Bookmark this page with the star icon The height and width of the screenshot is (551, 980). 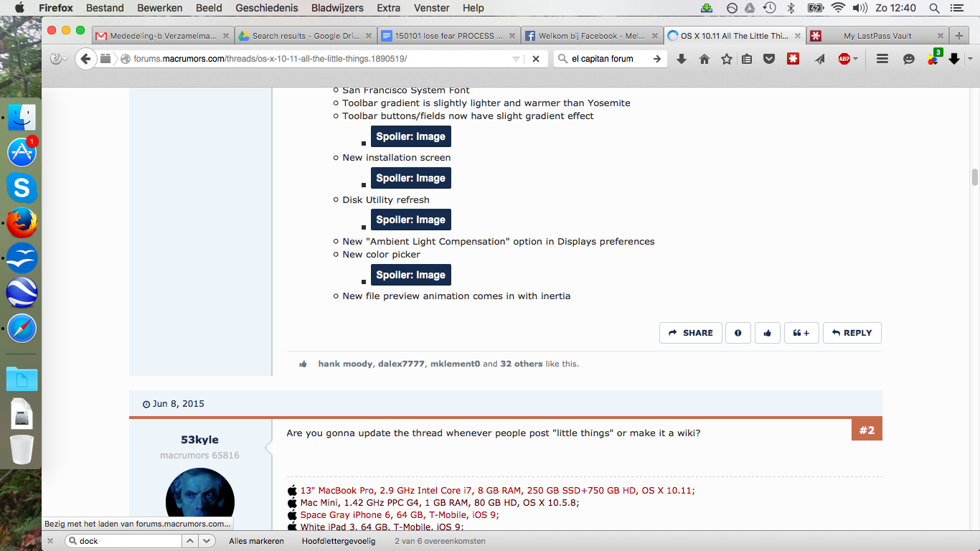[727, 59]
